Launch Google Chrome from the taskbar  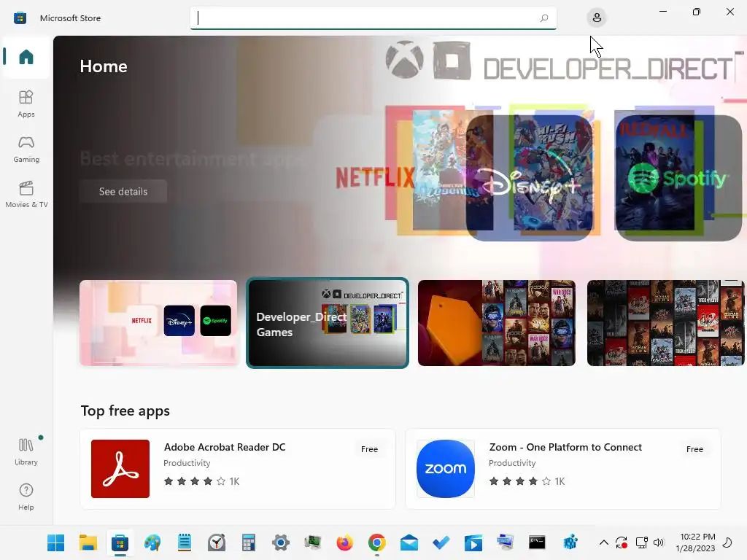377,542
